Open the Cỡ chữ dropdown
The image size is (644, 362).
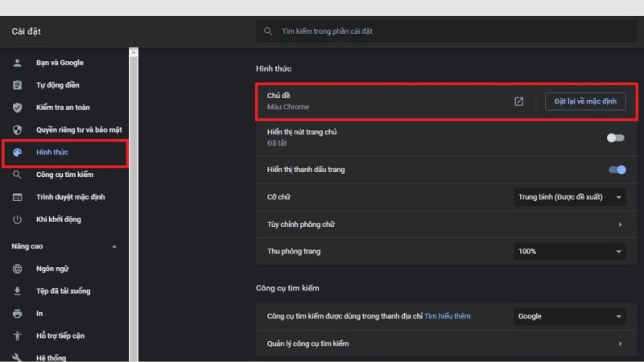(x=569, y=197)
